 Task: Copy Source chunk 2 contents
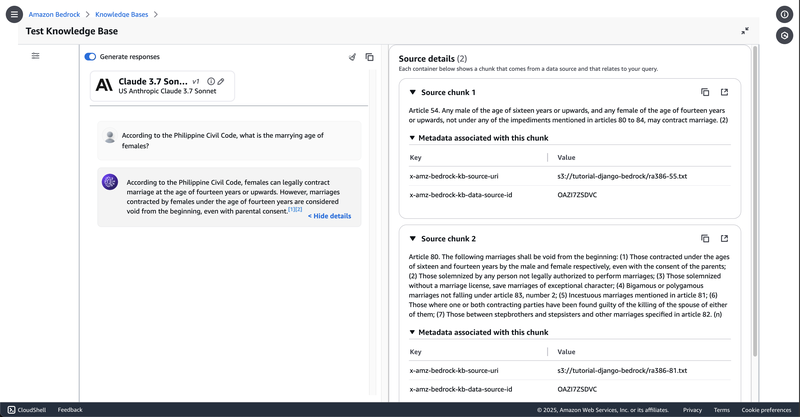click(705, 238)
